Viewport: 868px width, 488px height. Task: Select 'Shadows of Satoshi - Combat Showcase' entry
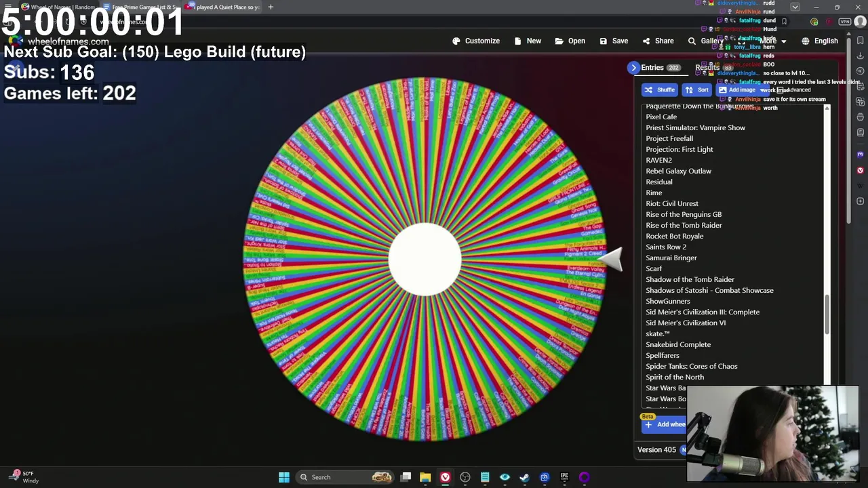709,290
